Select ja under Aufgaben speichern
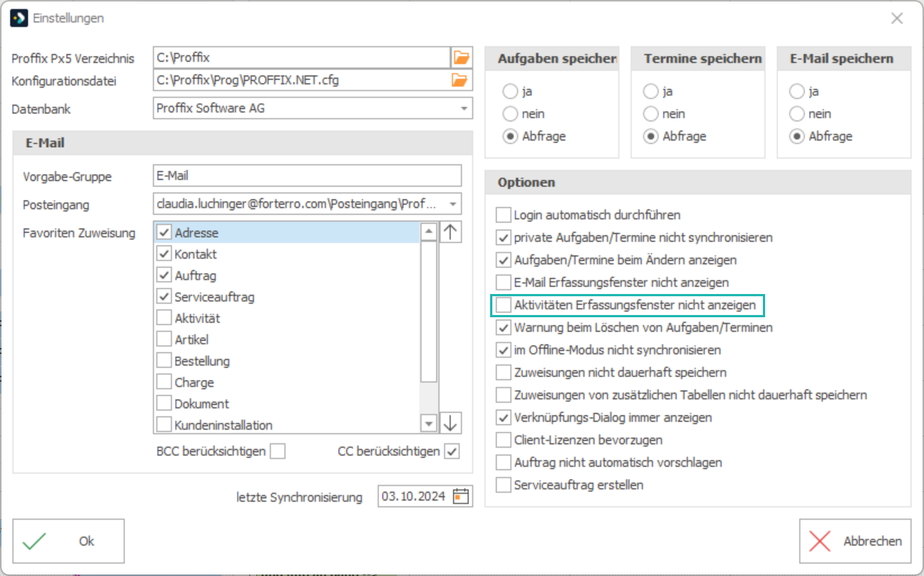Image resolution: width=924 pixels, height=576 pixels. pyautogui.click(x=510, y=91)
